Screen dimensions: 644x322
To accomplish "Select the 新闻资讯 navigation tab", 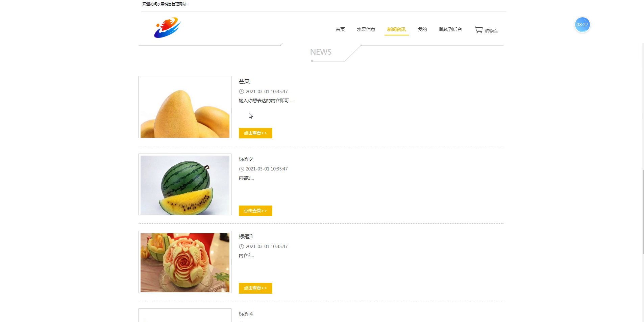I will (x=396, y=29).
